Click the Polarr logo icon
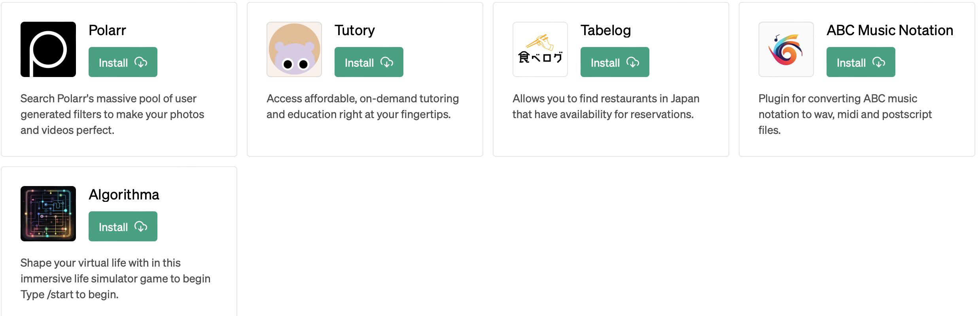Screen dimensions: 980x316 pos(48,49)
